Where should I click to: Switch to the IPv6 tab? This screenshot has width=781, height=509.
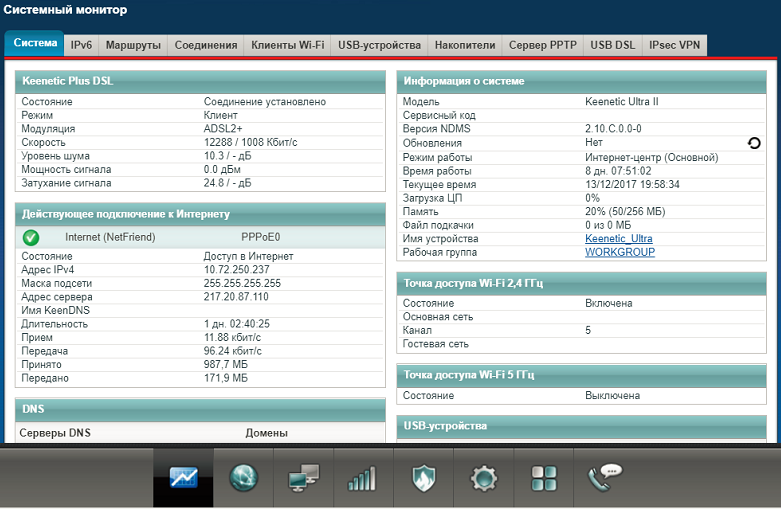point(81,45)
